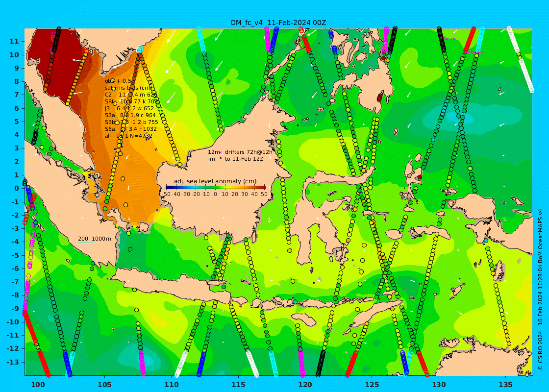Click latitude tick label -8

tap(15, 295)
